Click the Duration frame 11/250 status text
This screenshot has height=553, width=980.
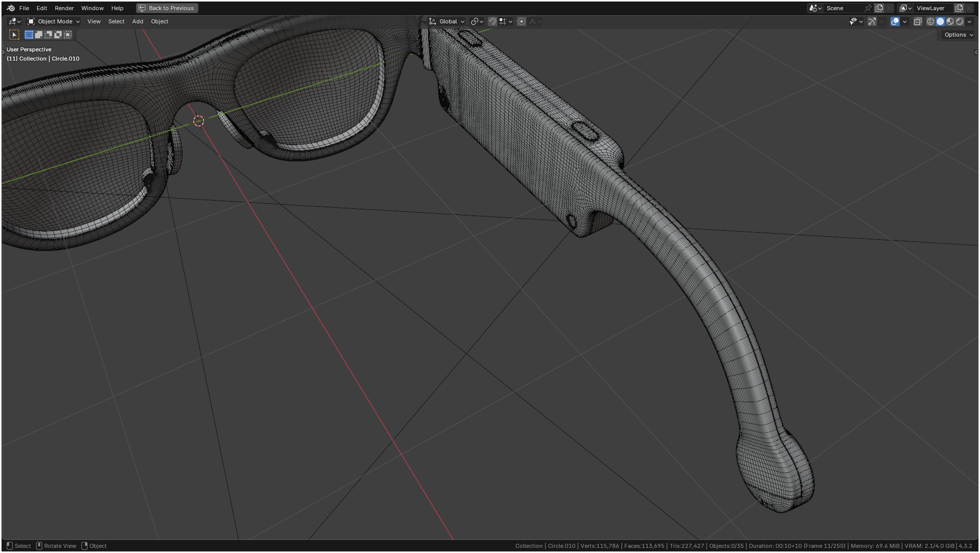point(797,546)
